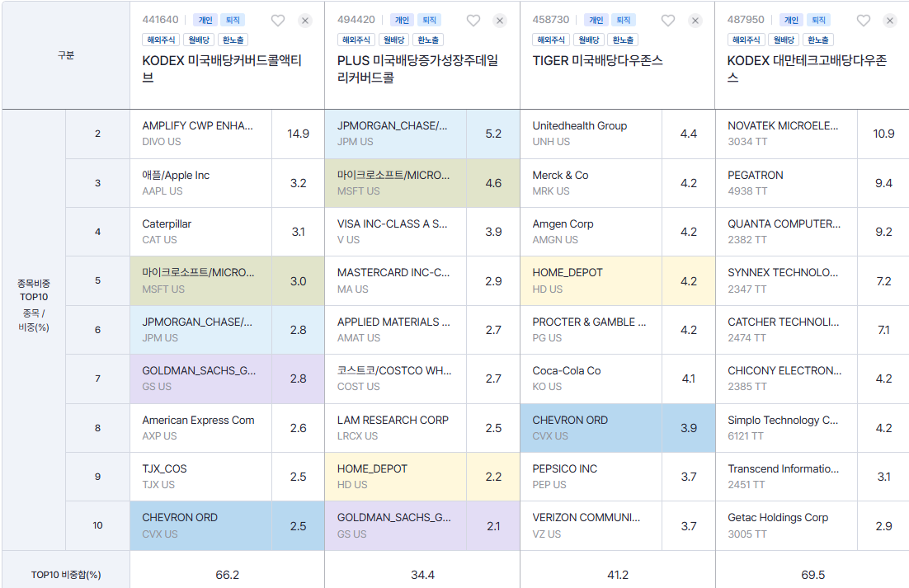
Task: Select VERIZON COMMUNI... VZ US holding
Action: point(591,526)
